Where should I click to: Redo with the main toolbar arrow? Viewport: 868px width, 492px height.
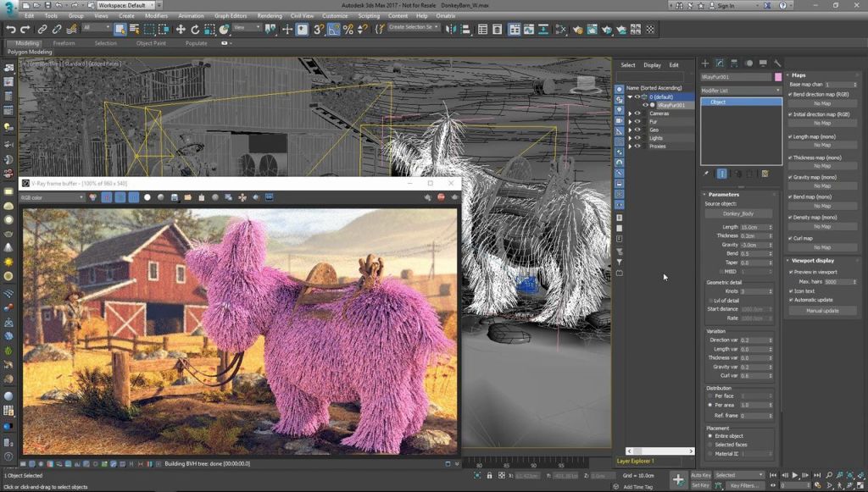pyautogui.click(x=25, y=30)
